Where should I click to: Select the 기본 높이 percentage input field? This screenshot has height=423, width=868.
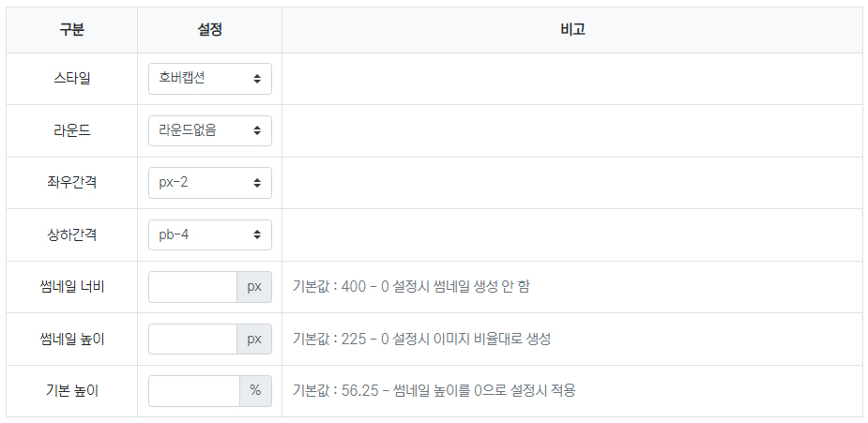point(194,391)
